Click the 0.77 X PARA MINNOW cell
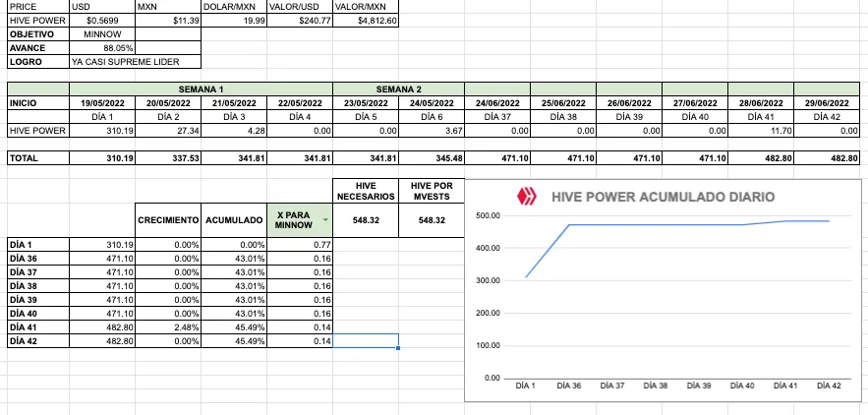 click(x=300, y=244)
